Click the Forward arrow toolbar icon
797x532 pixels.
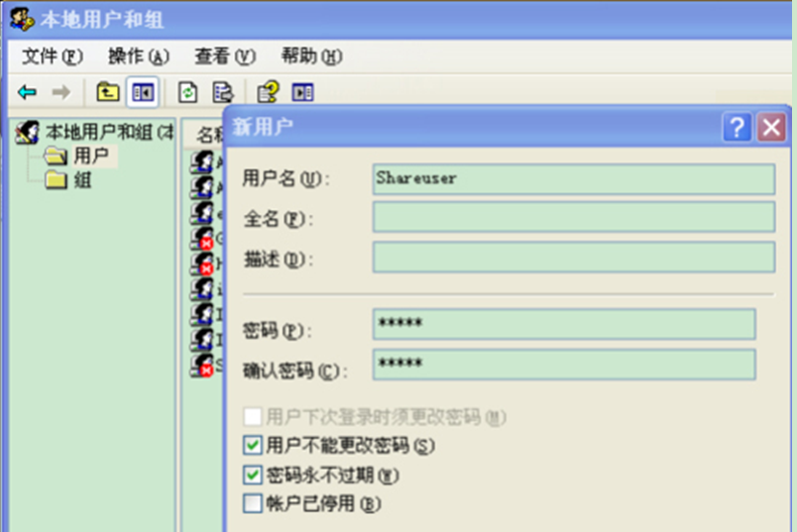[61, 92]
